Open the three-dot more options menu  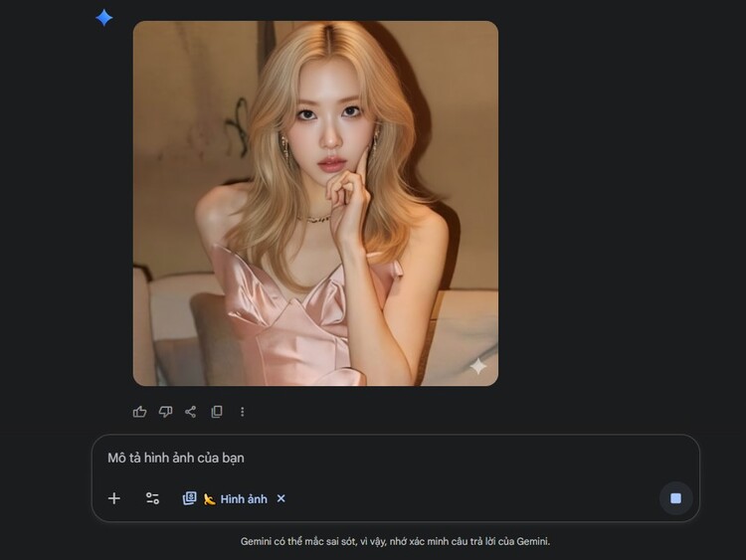pos(243,412)
